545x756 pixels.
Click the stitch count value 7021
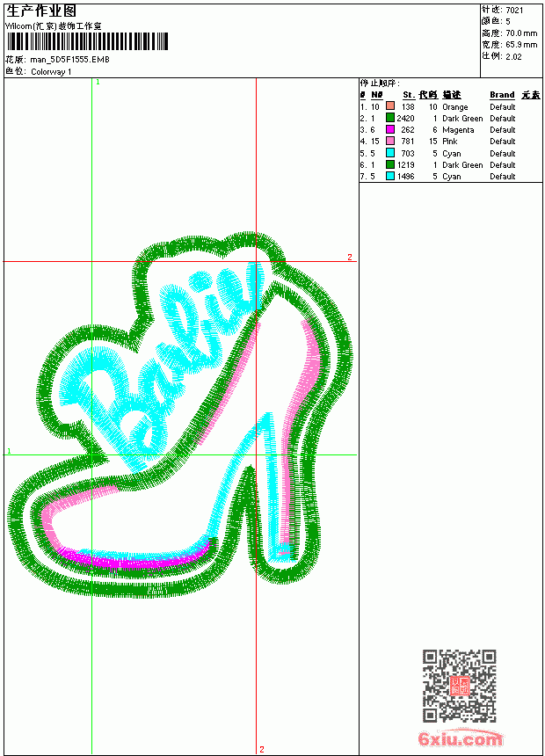point(514,11)
